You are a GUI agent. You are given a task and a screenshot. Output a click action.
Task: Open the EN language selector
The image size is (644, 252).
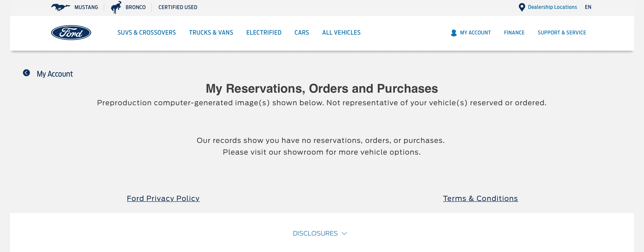pos(588,7)
